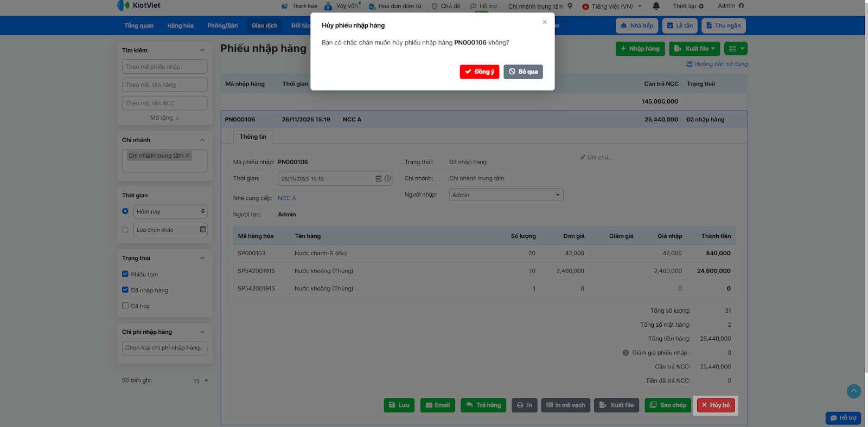Focus the Theo mã phiếu nhập search field
The width and height of the screenshot is (868, 427).
click(165, 67)
